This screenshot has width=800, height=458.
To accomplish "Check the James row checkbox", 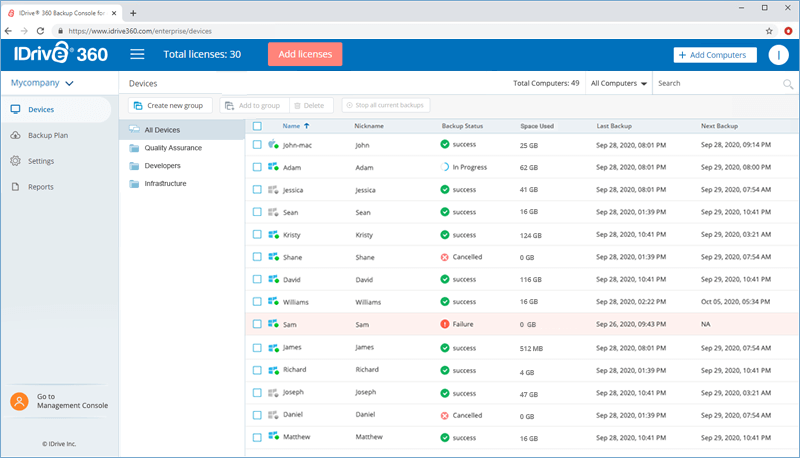I will [x=257, y=348].
